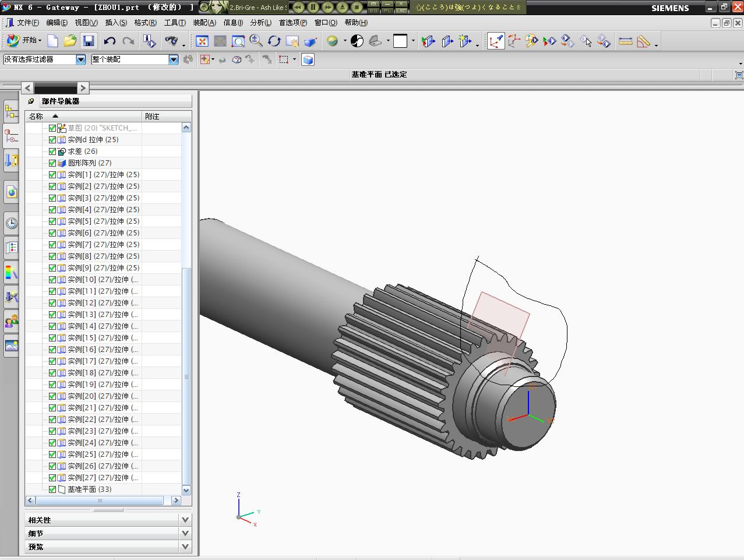
Task: Click the Pan hand tool icon
Action: click(x=292, y=41)
